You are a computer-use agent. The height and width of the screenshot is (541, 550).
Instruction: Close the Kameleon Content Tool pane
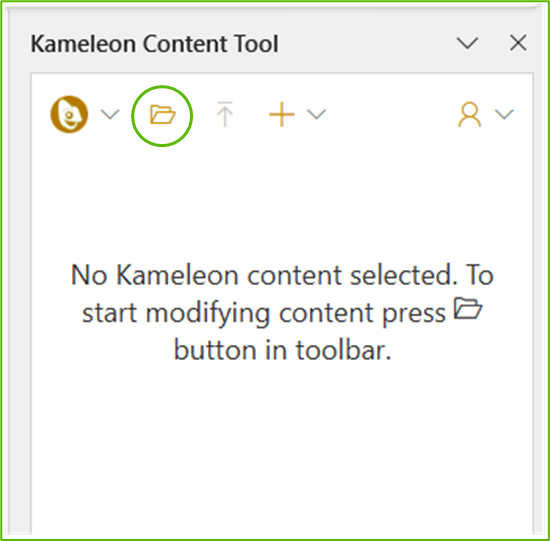518,43
